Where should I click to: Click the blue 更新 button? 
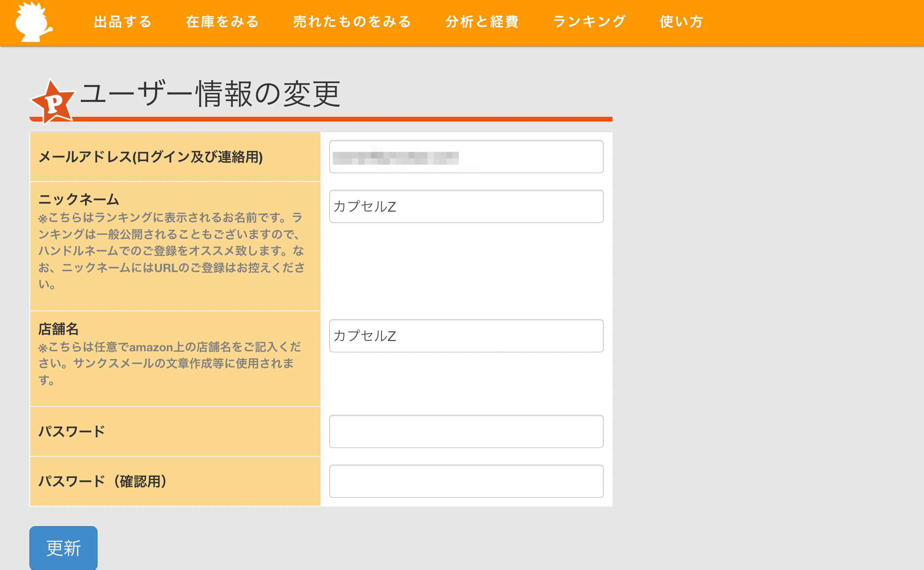click(x=63, y=548)
